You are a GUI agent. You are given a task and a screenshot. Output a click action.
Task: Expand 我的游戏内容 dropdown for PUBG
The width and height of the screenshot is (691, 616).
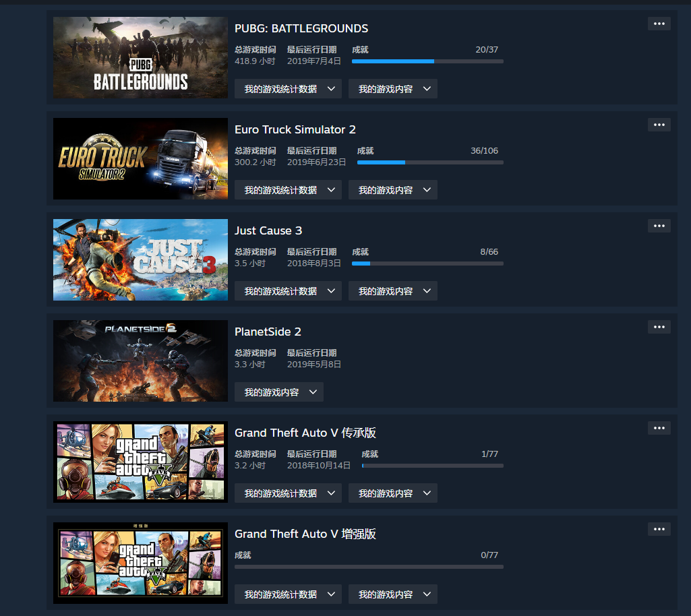point(392,89)
